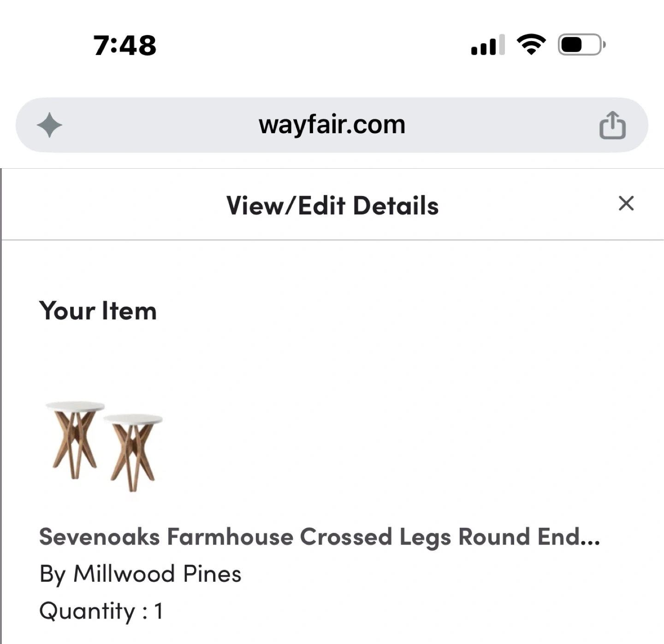This screenshot has height=644, width=664.
Task: Tap the cellular signal bars icon
Action: 487,46
